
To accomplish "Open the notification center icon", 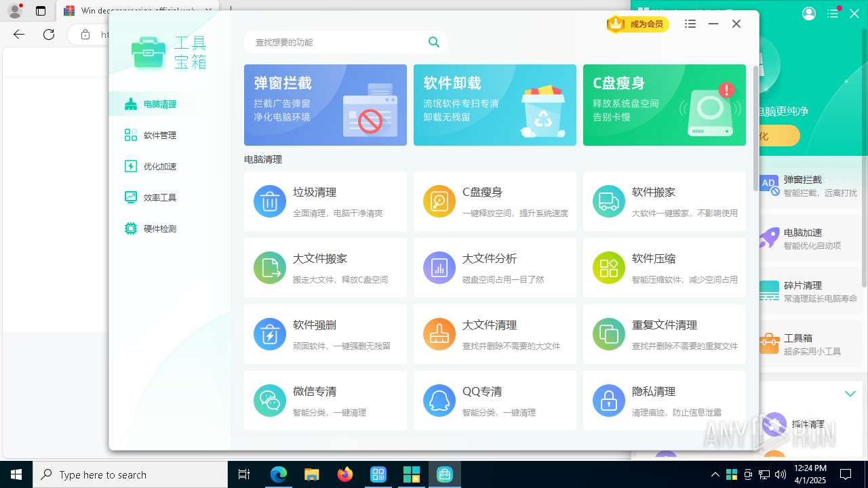I will pyautogui.click(x=846, y=474).
